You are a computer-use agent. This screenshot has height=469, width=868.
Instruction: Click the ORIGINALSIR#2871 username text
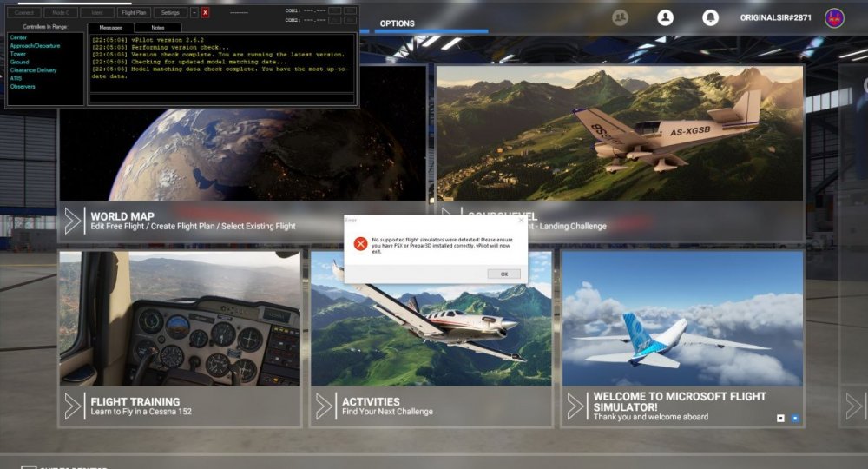(x=775, y=17)
